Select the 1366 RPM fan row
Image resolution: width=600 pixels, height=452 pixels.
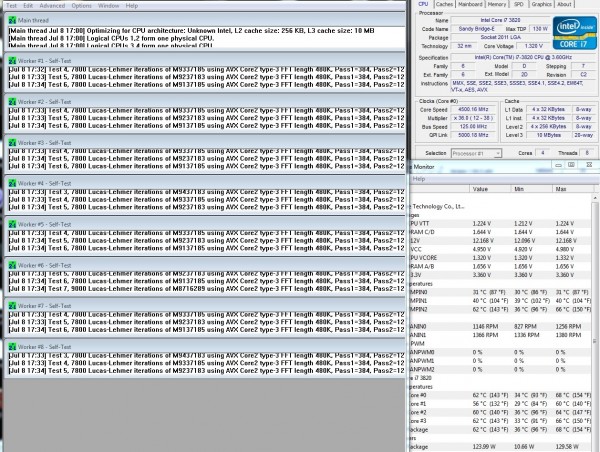point(501,335)
